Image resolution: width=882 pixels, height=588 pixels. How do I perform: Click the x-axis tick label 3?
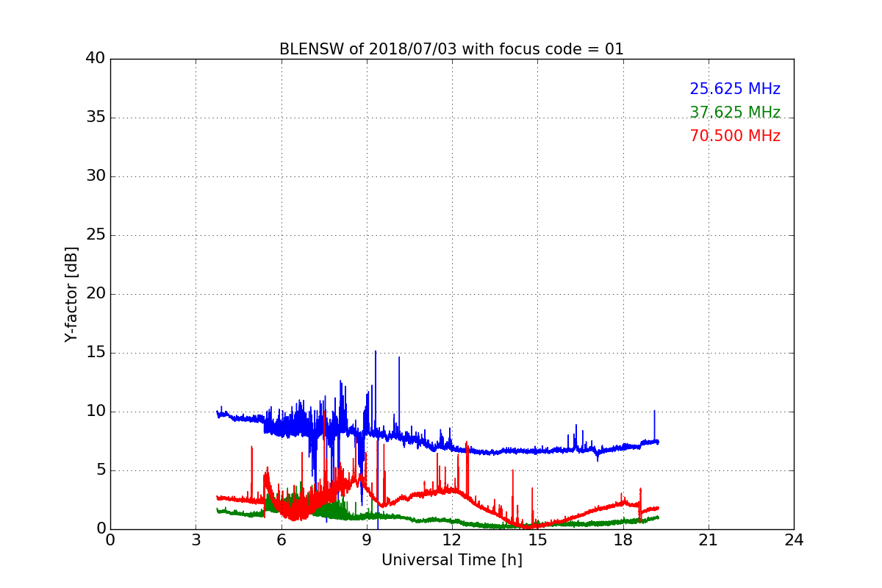coord(196,540)
